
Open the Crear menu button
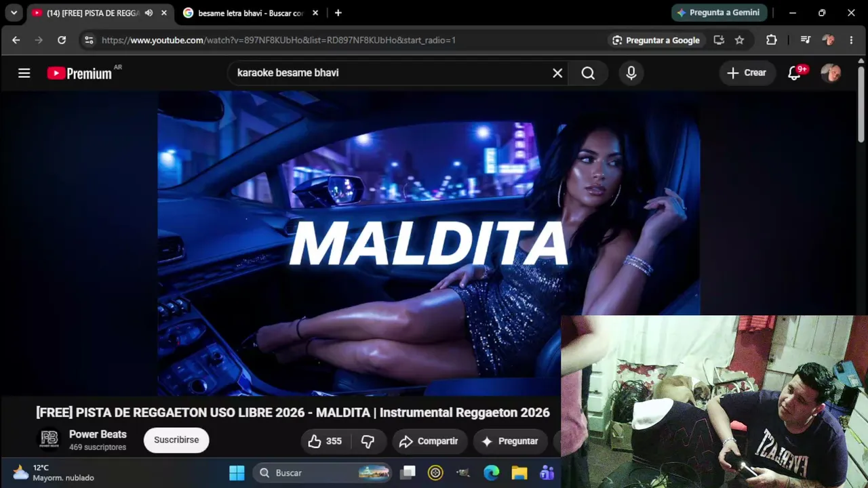point(747,73)
